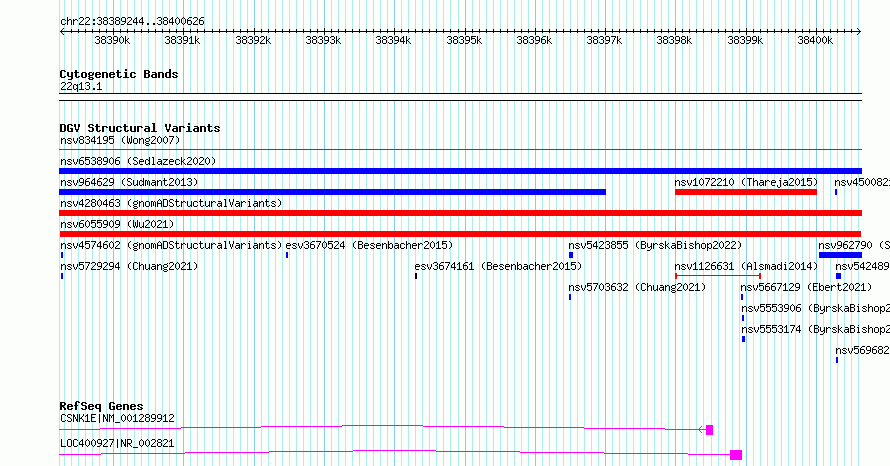The image size is (890, 466).
Task: Click the chr22:38389244..38400626 coordinate label
Action: click(x=132, y=21)
